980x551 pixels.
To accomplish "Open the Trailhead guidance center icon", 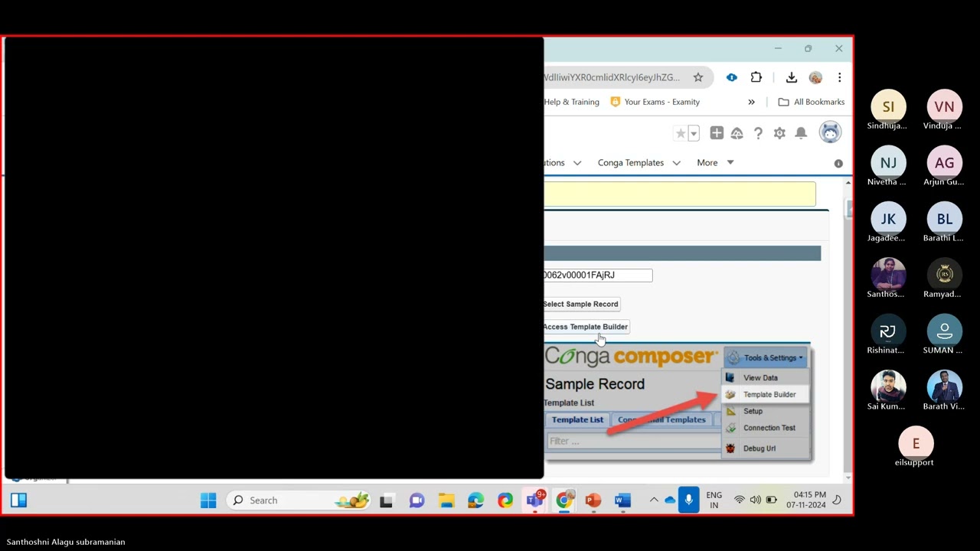I will pos(737,133).
